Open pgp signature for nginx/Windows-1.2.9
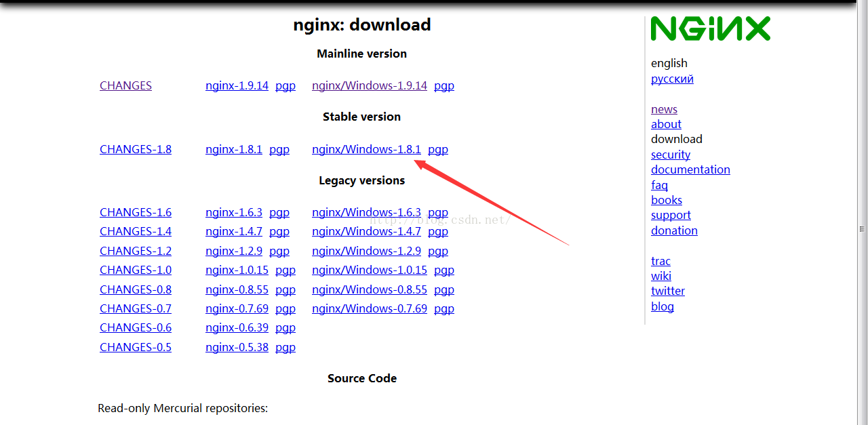 pyautogui.click(x=438, y=251)
